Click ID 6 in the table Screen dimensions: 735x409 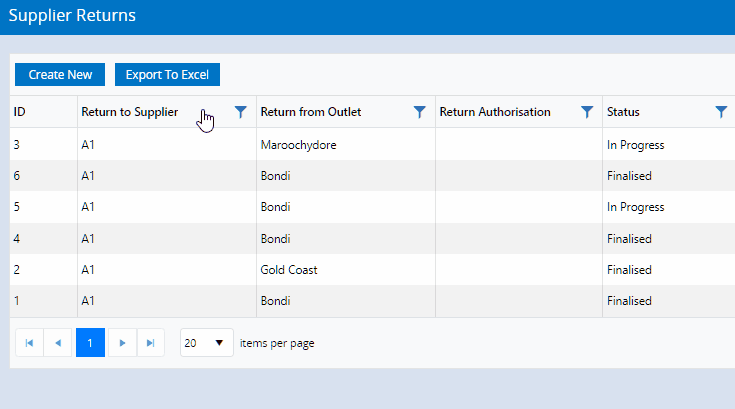coord(17,176)
